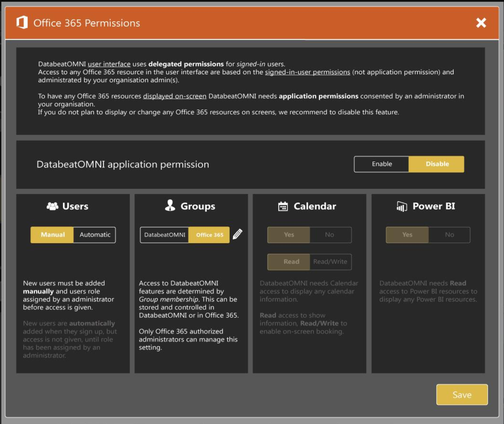The height and width of the screenshot is (424, 504).
Task: Select No under Power BI
Action: click(x=449, y=235)
